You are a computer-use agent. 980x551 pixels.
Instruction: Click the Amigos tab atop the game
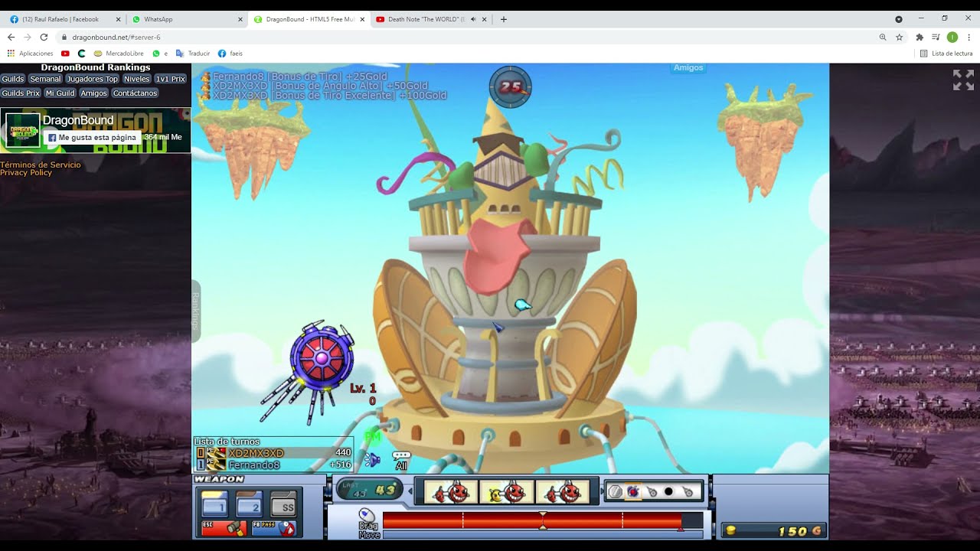[688, 67]
